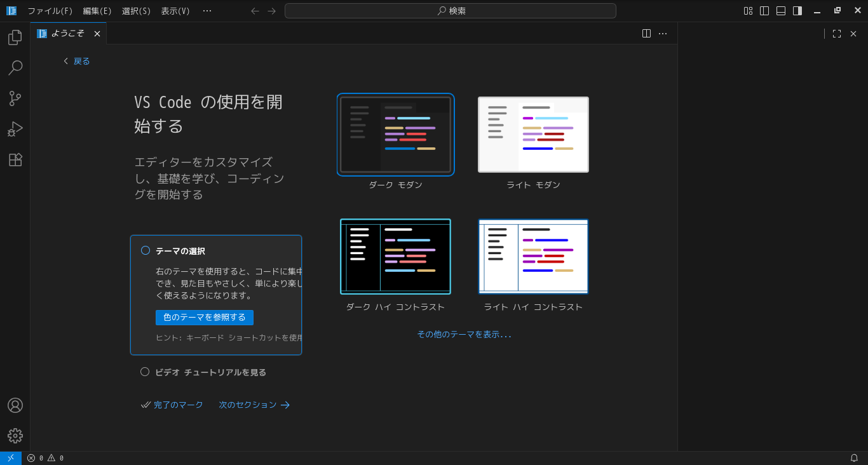Open the Explorer view in activity bar
The height and width of the screenshot is (465, 868).
[x=15, y=37]
